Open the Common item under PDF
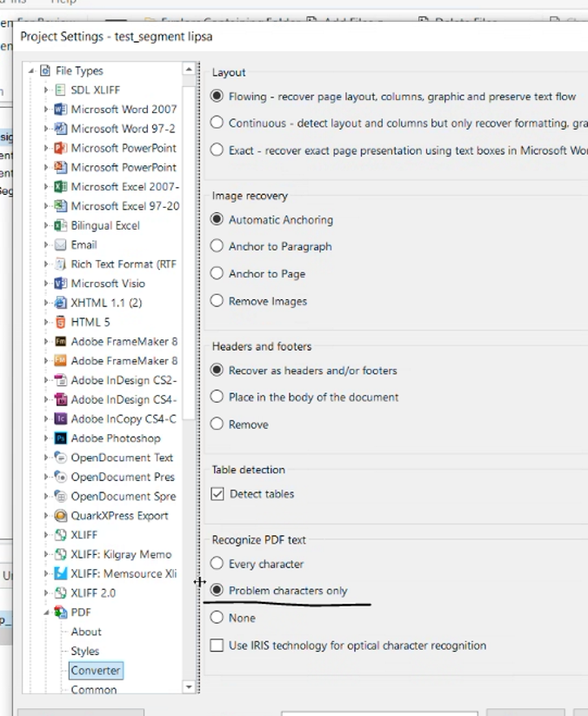The width and height of the screenshot is (588, 716). click(94, 689)
